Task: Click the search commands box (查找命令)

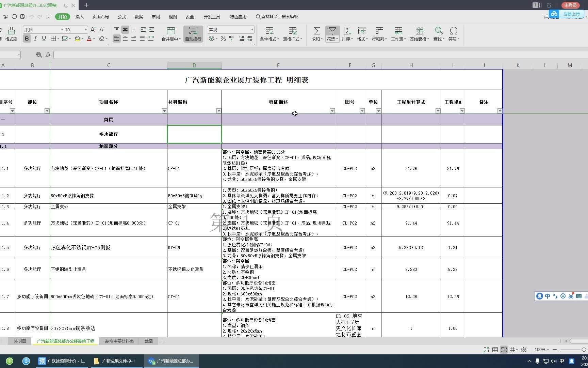Action: point(277,17)
